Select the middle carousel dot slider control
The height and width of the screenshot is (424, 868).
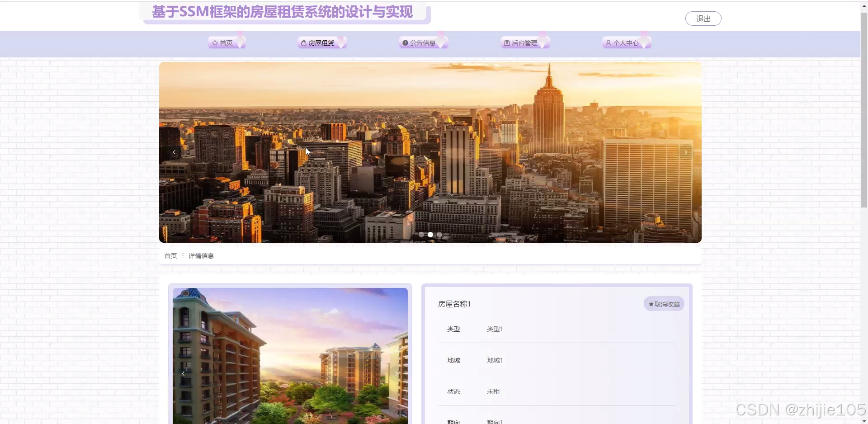[x=430, y=235]
